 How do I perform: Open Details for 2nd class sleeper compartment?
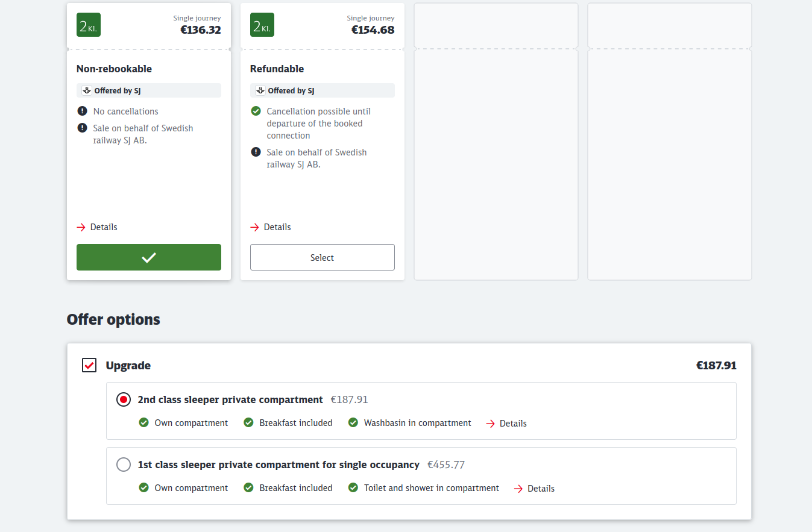(513, 424)
